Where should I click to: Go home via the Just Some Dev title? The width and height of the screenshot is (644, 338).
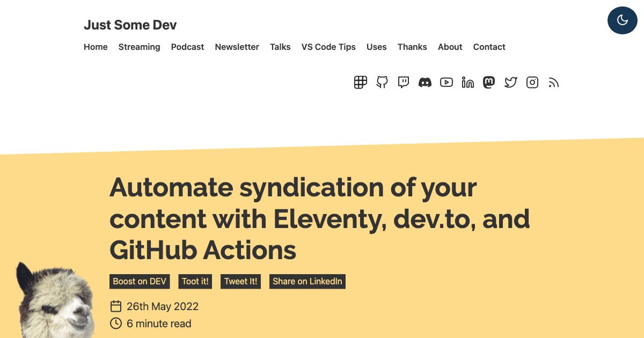click(130, 25)
